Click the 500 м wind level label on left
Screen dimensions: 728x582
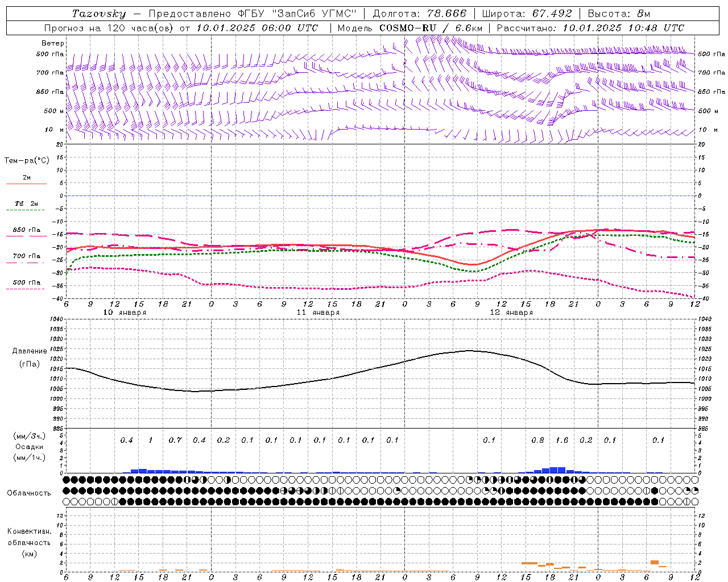click(x=54, y=111)
